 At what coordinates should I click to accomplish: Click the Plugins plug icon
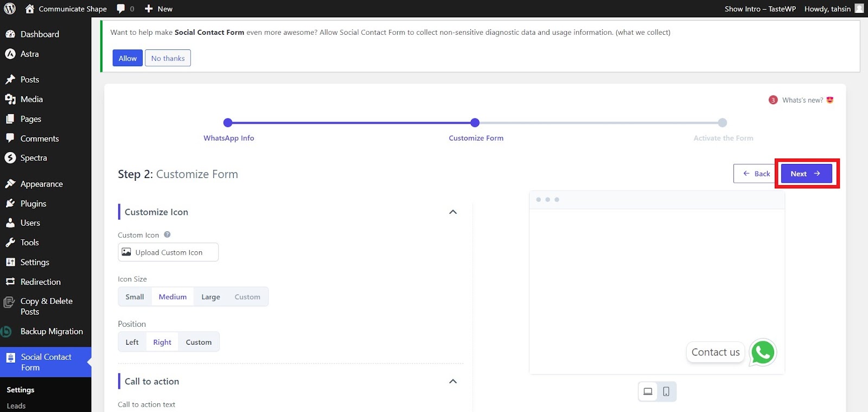pos(10,204)
